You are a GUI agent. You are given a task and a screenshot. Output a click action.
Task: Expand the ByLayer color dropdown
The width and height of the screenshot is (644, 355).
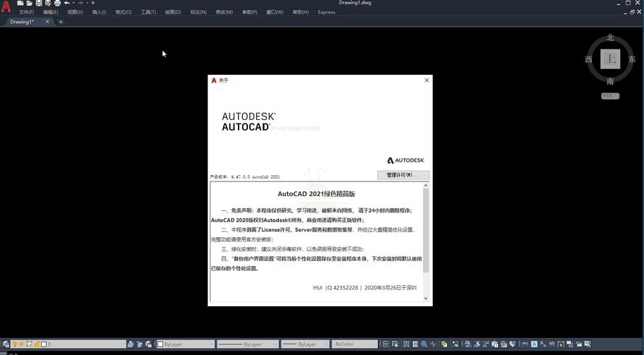(210, 344)
